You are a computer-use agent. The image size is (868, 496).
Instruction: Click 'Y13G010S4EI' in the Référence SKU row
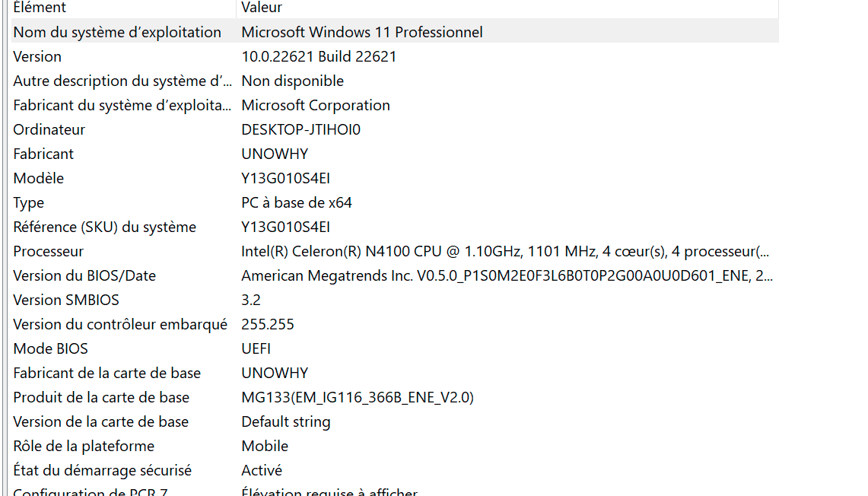pos(285,227)
